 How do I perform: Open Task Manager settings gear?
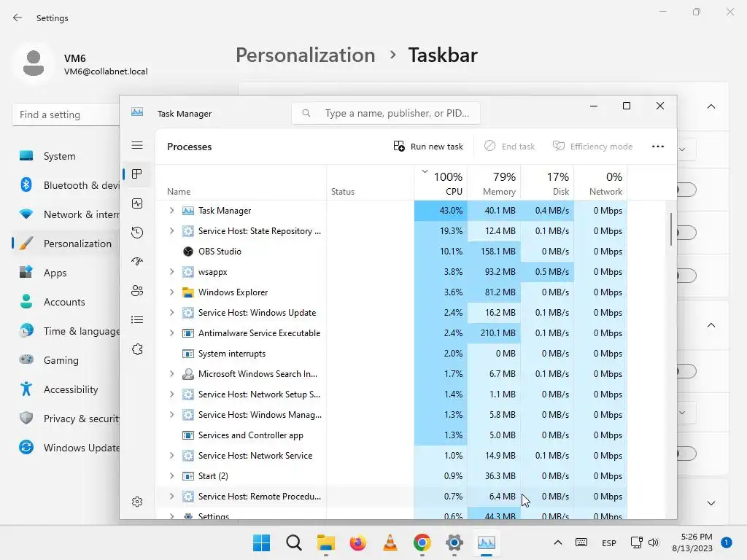[x=137, y=502]
